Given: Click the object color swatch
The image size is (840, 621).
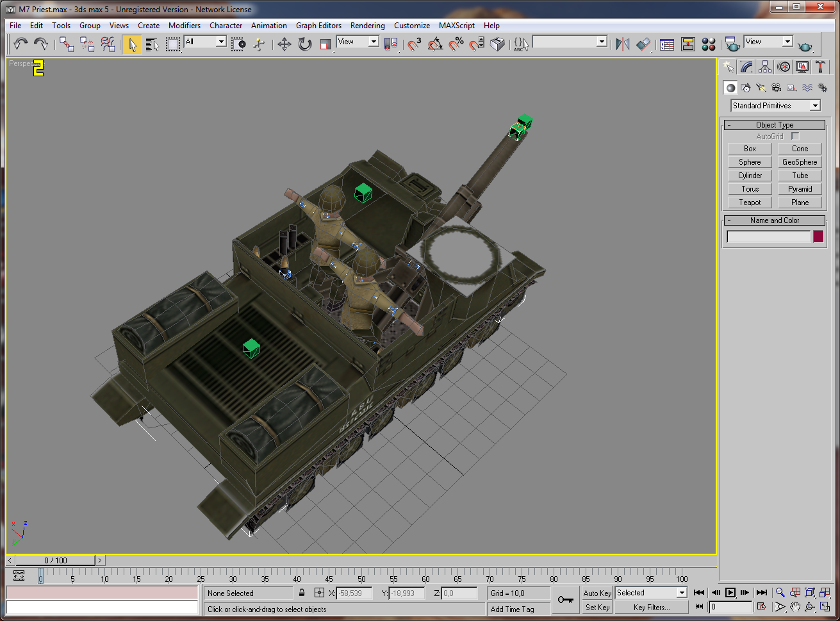Looking at the screenshot, I should (818, 236).
